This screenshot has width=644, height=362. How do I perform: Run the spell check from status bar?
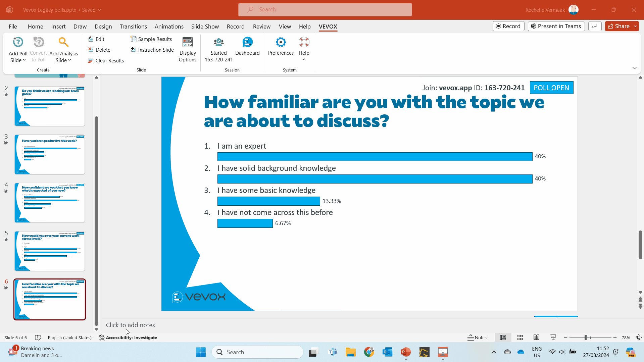38,338
